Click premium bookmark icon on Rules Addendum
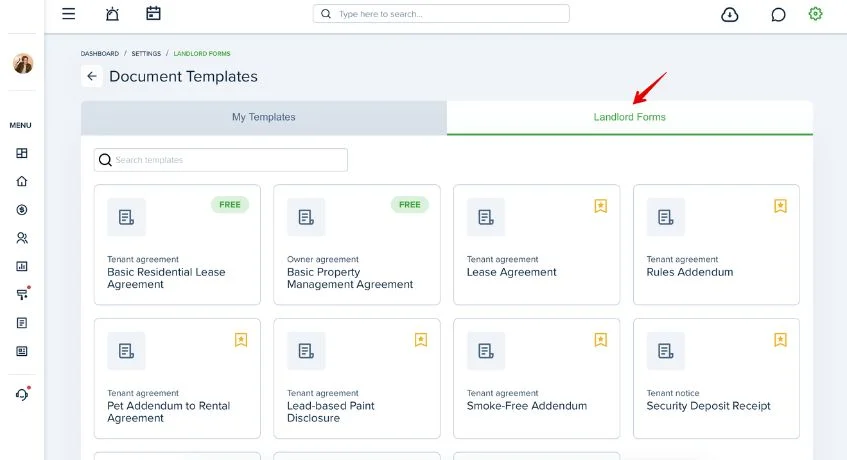The height and width of the screenshot is (460, 847). point(780,206)
